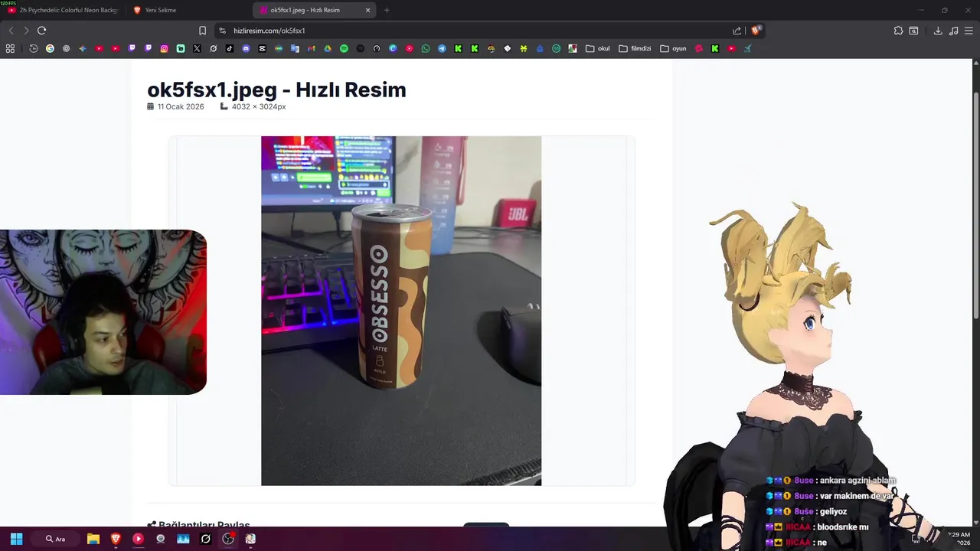The image size is (980, 551).
Task: Open the media playlist music icon
Action: tap(953, 31)
